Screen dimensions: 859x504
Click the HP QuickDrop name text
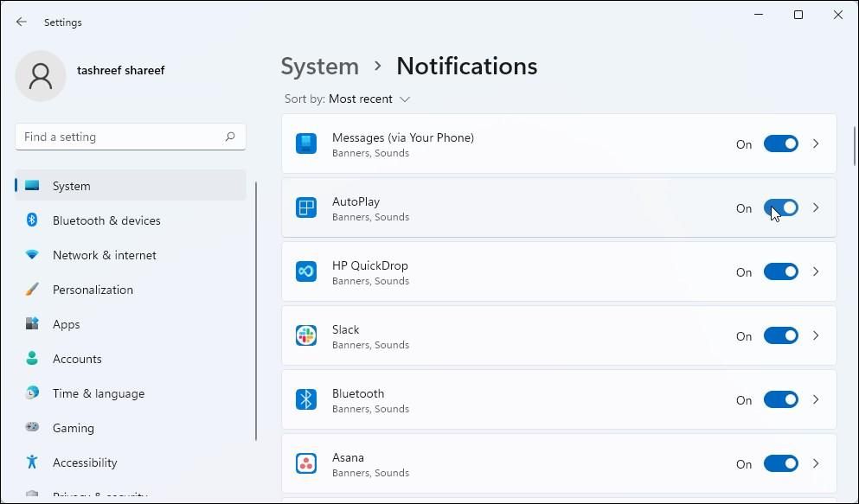pyautogui.click(x=369, y=265)
